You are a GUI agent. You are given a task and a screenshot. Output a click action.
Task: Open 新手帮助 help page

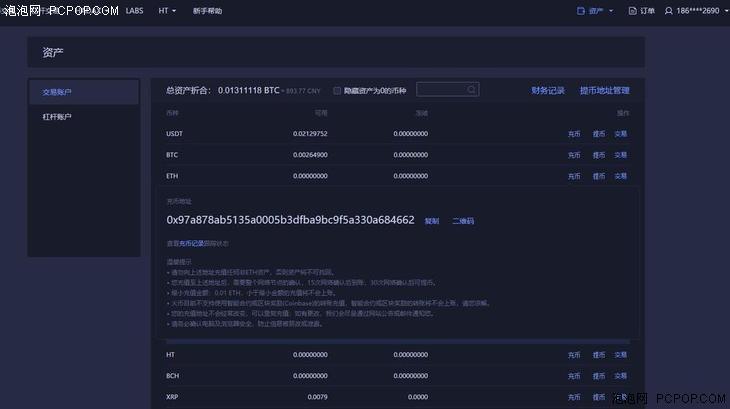coord(207,11)
